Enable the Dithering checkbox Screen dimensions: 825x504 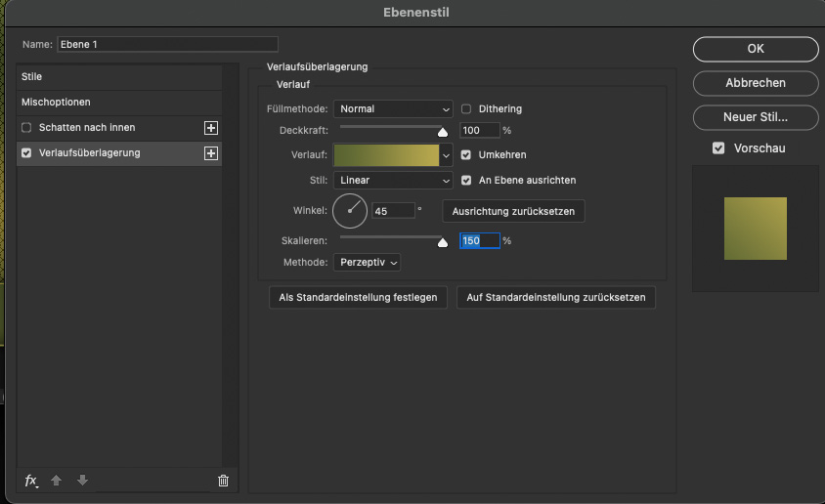[x=466, y=108]
